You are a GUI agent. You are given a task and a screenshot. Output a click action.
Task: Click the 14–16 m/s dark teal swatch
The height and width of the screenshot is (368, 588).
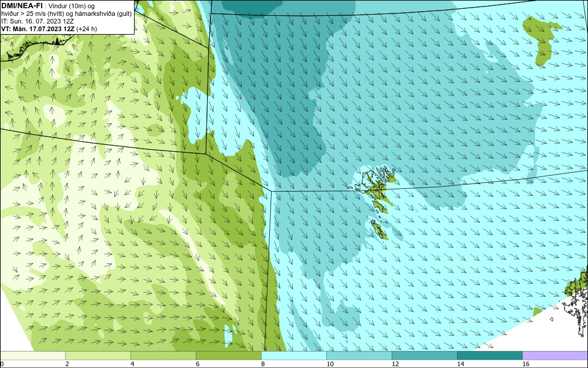(489, 356)
